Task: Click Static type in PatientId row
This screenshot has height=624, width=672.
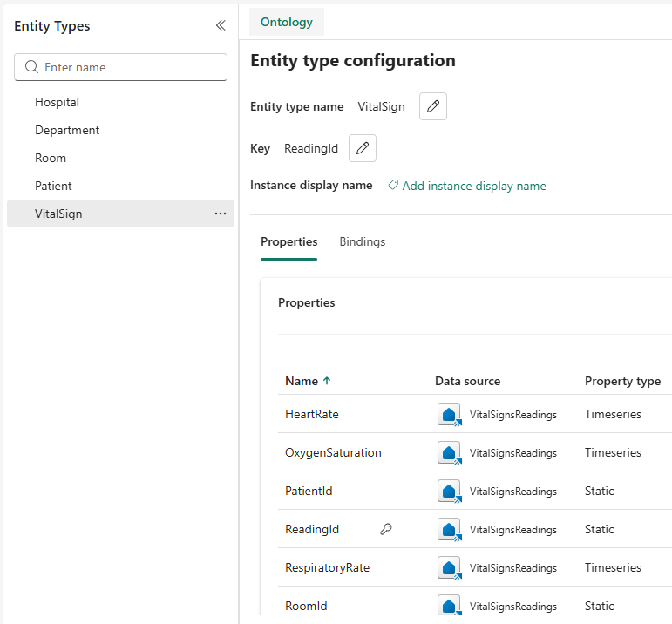Action: tap(599, 492)
